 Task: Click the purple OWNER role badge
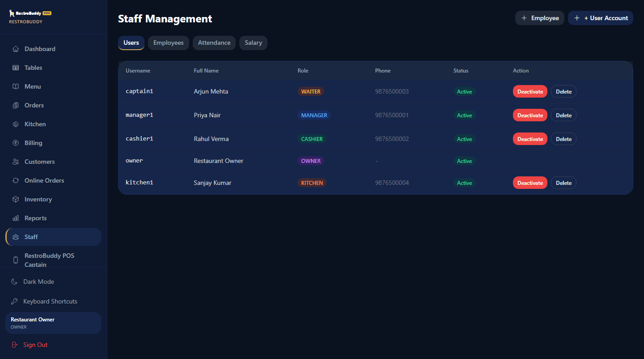coord(311,161)
